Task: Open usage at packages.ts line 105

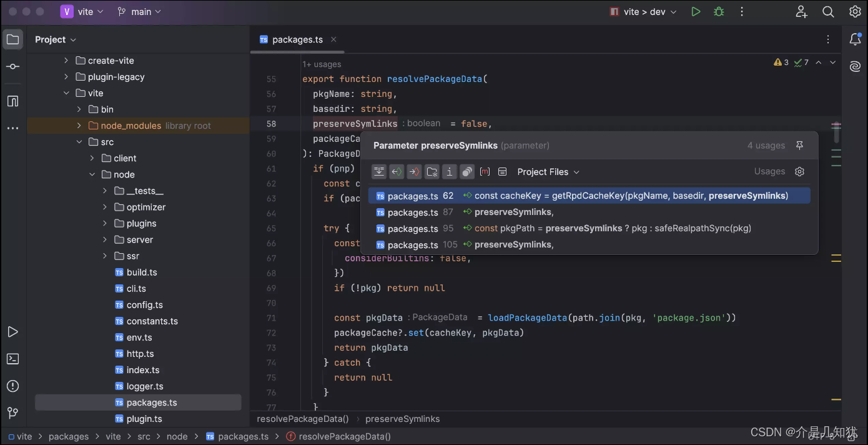Action: click(589, 244)
